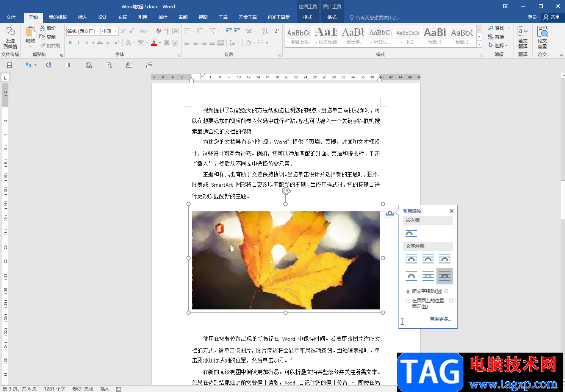Image resolution: width=565 pixels, height=392 pixels.
Task: Choose the 浮于文字上方 in front of text icon
Action: [x=444, y=276]
